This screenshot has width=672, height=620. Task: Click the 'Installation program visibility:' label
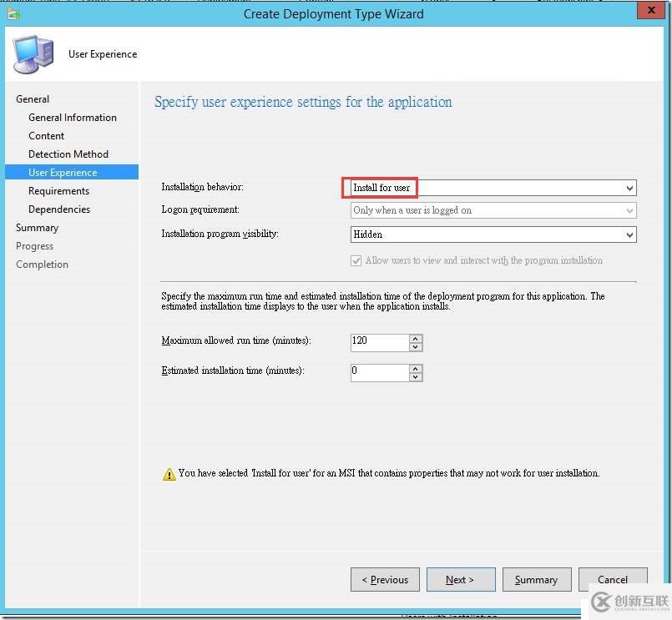coord(220,234)
